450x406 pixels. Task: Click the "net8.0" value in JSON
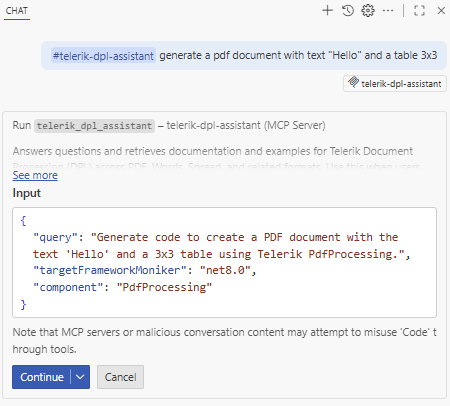(225, 270)
